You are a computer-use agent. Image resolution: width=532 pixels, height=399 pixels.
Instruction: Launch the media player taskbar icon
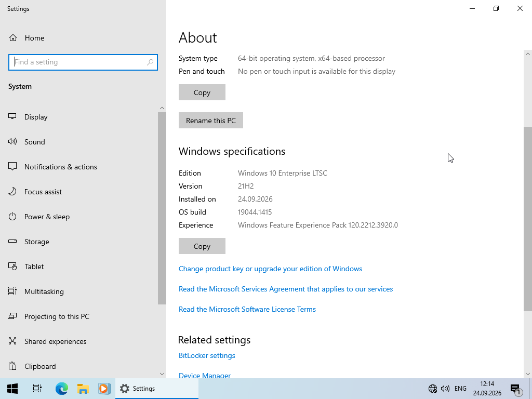pos(104,389)
